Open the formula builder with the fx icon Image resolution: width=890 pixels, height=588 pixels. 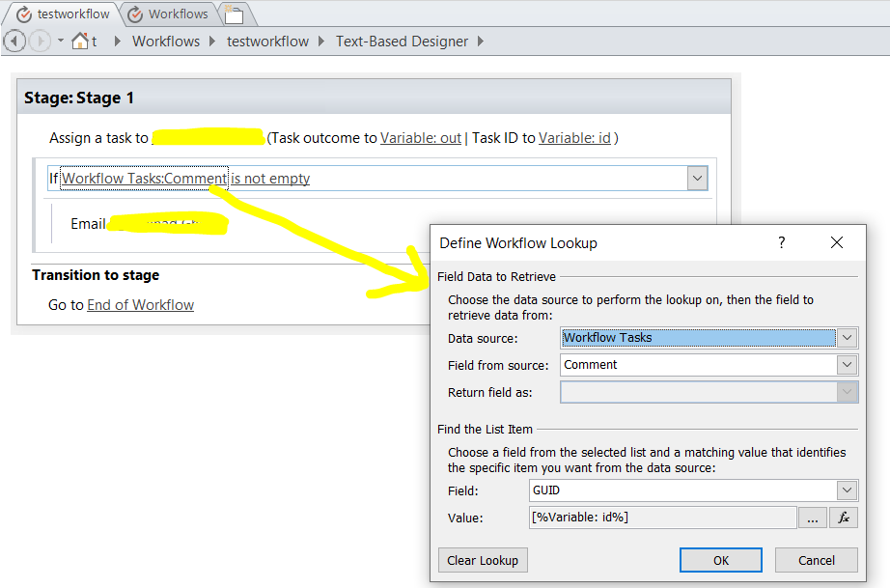[x=842, y=518]
